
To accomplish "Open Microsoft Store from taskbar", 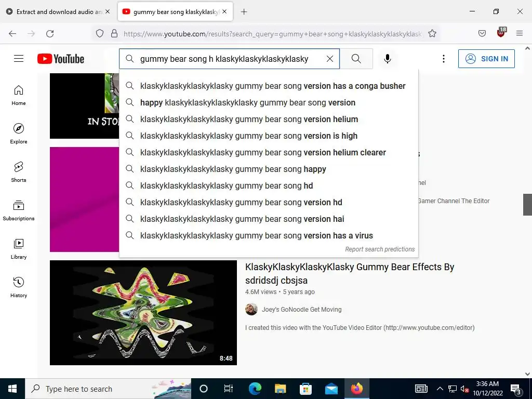I will click(x=305, y=389).
